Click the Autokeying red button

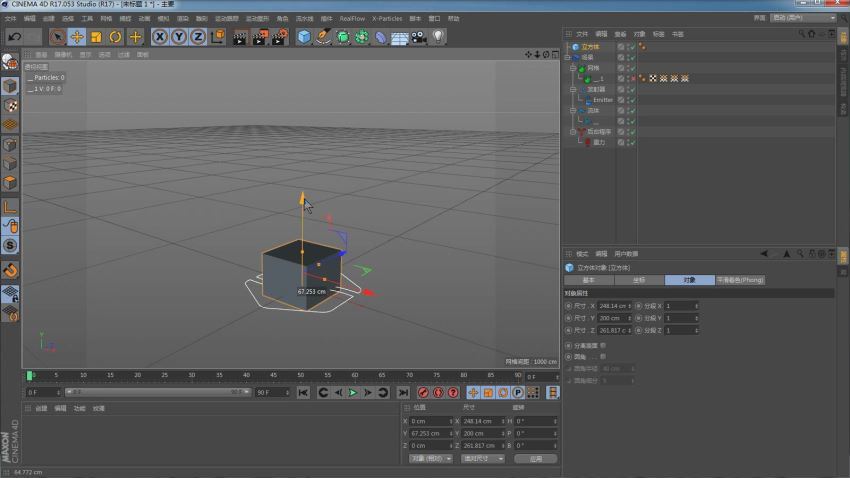tap(438, 392)
